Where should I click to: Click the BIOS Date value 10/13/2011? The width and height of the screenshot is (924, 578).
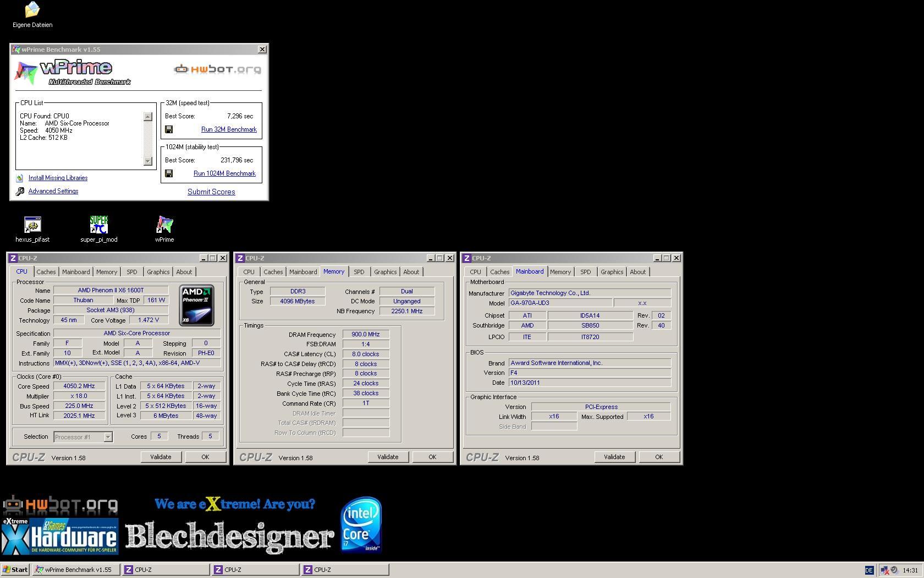click(x=590, y=383)
